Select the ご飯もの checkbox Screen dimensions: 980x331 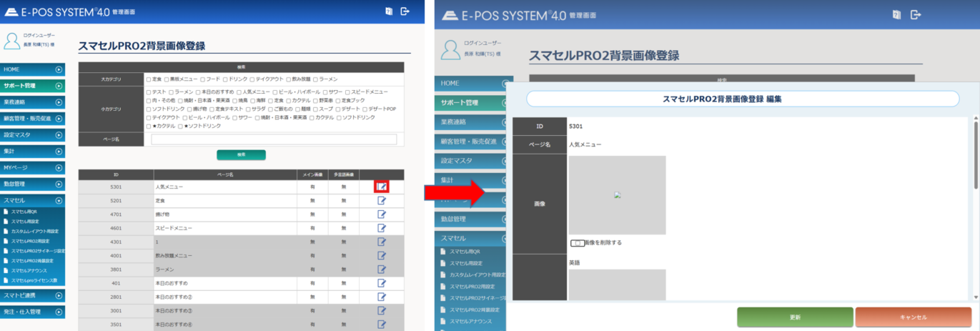[x=270, y=109]
